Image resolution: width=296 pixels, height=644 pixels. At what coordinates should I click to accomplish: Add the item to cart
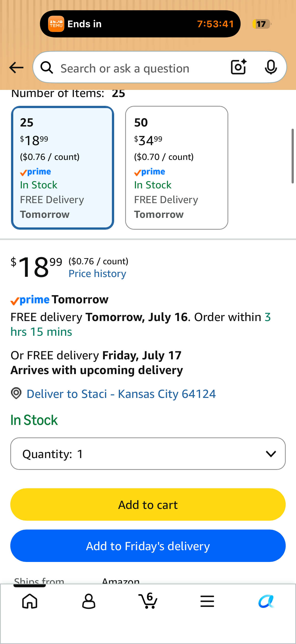pyautogui.click(x=148, y=504)
